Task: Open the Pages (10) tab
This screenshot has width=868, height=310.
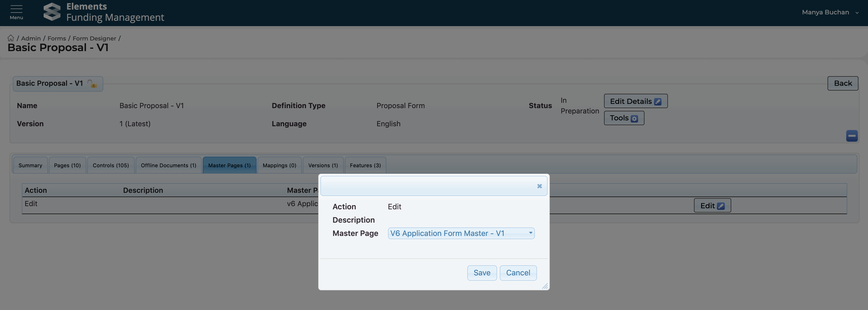Action: click(x=67, y=165)
